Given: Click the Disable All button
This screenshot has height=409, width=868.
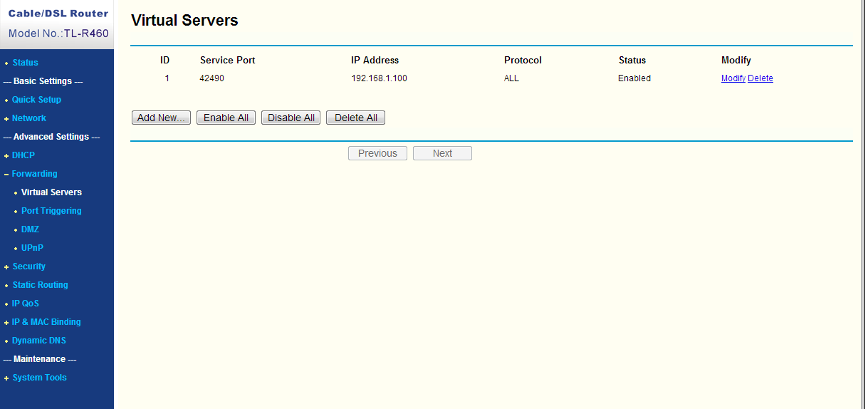Looking at the screenshot, I should click(291, 118).
